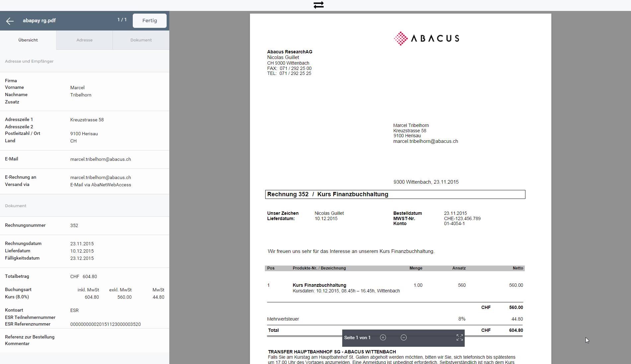Click the Nachname value Tribelhorn
Viewport: 631px width, 364px height.
[81, 95]
